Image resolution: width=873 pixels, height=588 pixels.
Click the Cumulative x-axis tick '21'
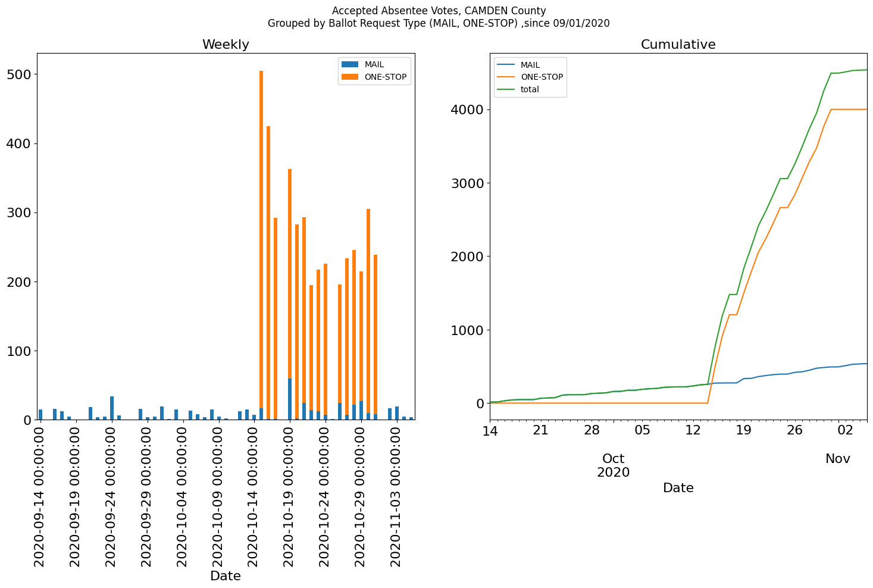pos(540,430)
